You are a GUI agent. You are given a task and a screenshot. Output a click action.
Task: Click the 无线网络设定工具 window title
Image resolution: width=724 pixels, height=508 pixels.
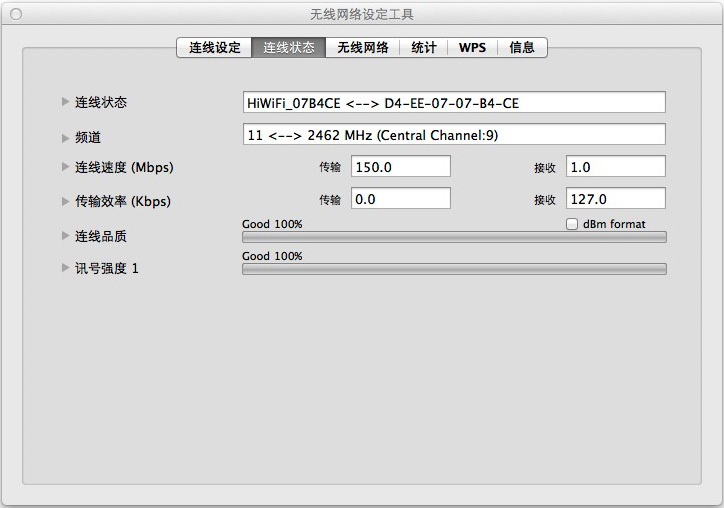tap(362, 14)
